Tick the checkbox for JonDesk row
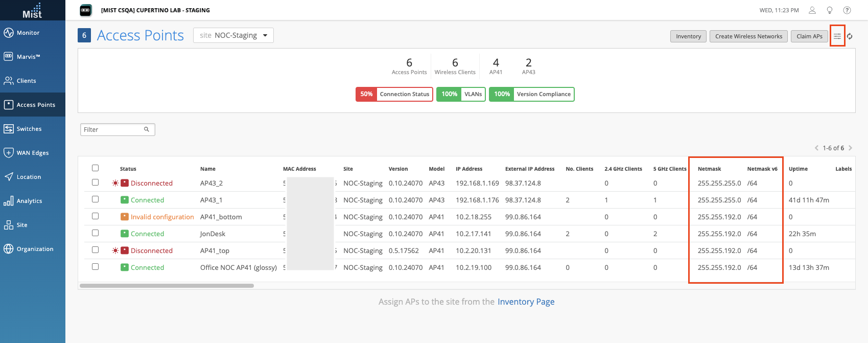The height and width of the screenshot is (343, 868). pyautogui.click(x=95, y=233)
